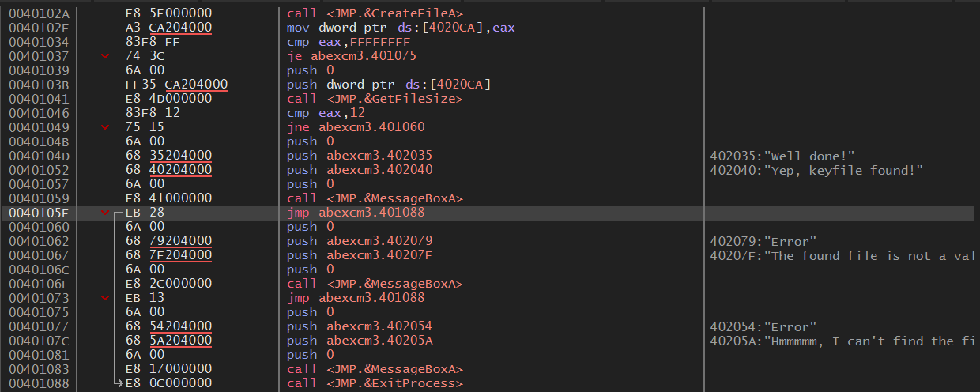This screenshot has width=980, height=392.
Task: Click address 0040102F
Action: pos(39,28)
